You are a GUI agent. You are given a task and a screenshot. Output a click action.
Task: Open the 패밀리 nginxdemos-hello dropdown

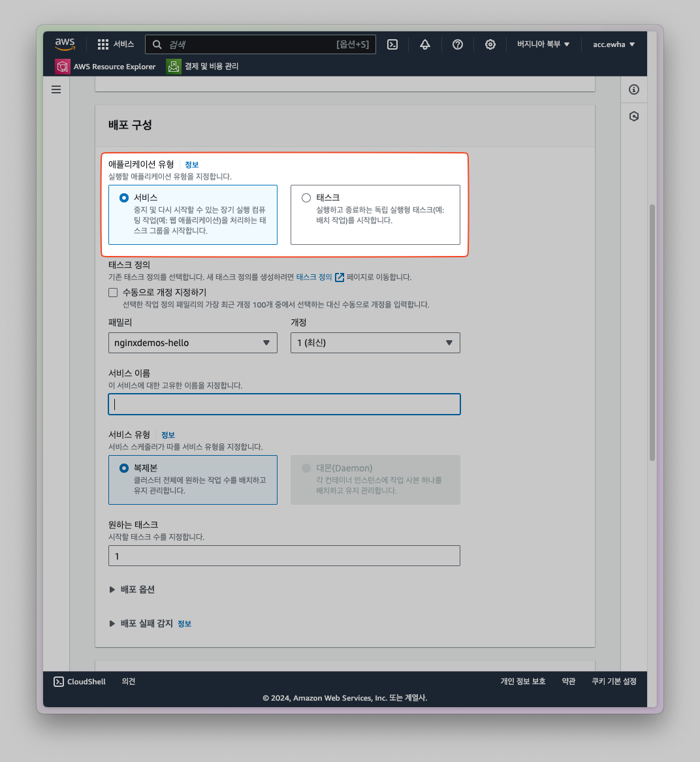coord(193,343)
